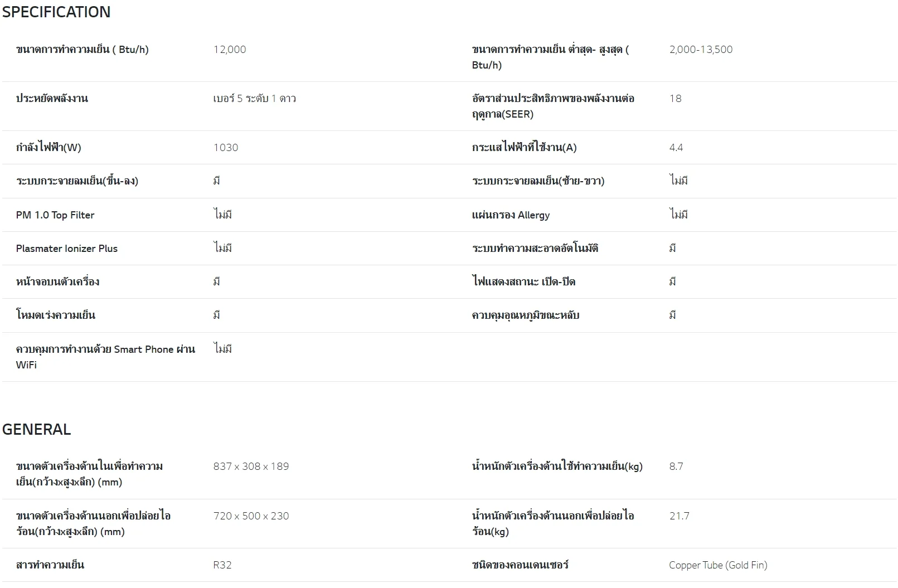Image resolution: width=898 pixels, height=588 pixels.
Task: Click the กำลังไฟฟ้า(W) label
Action: click(48, 147)
